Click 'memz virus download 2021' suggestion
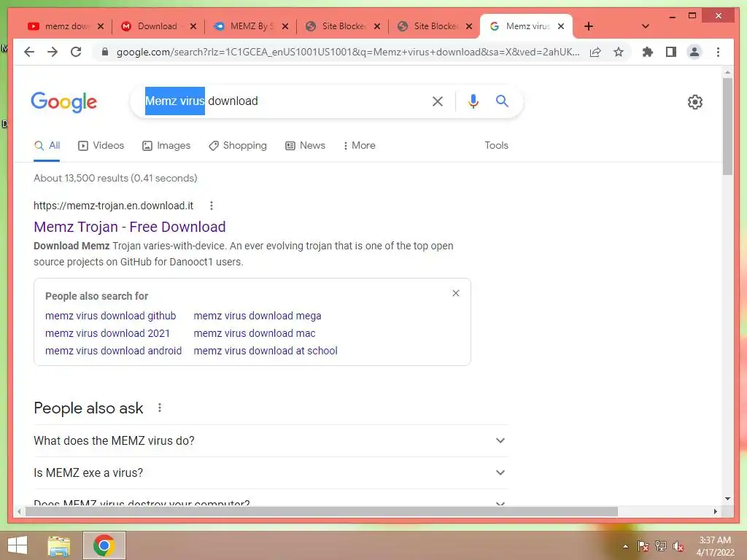747x560 pixels. [x=107, y=333]
